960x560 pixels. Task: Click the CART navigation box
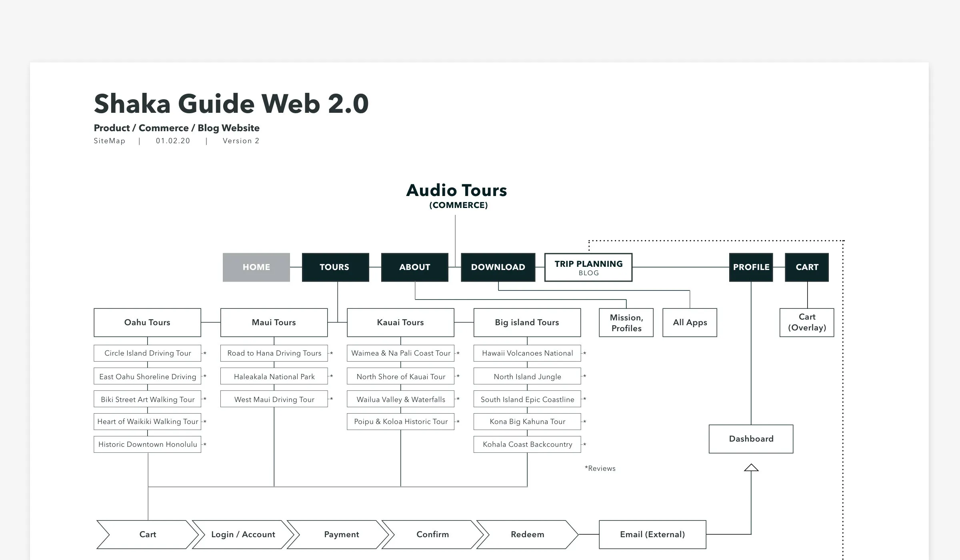point(807,267)
